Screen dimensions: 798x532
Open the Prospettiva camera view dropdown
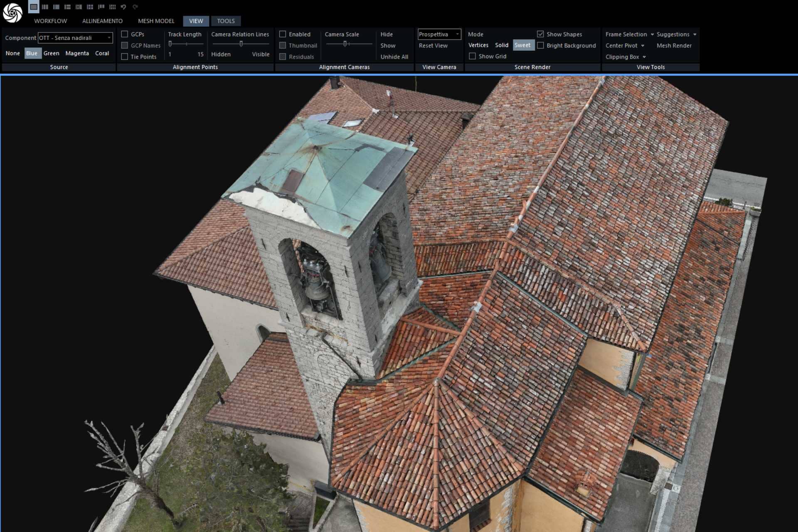(x=439, y=34)
